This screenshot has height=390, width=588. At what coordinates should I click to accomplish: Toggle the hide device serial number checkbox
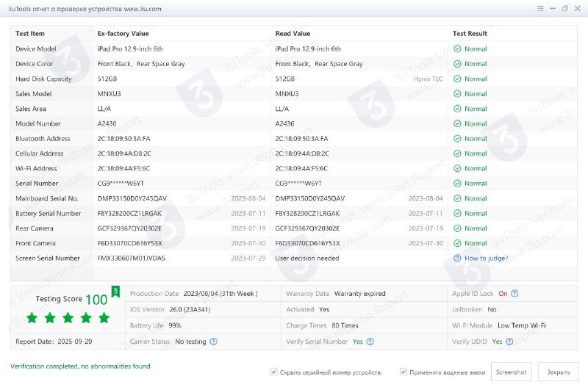click(273, 372)
